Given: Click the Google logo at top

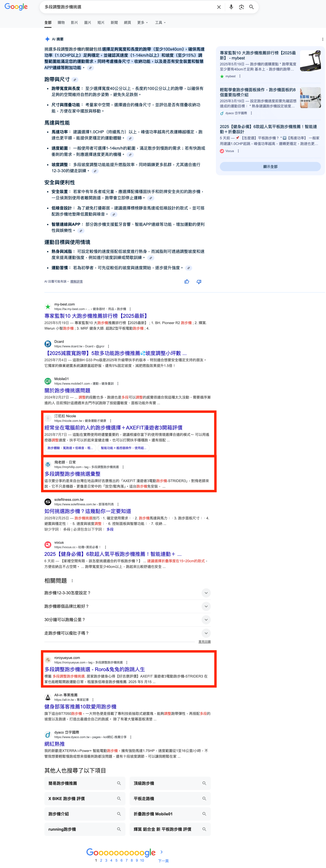Looking at the screenshot, I should [16, 7].
